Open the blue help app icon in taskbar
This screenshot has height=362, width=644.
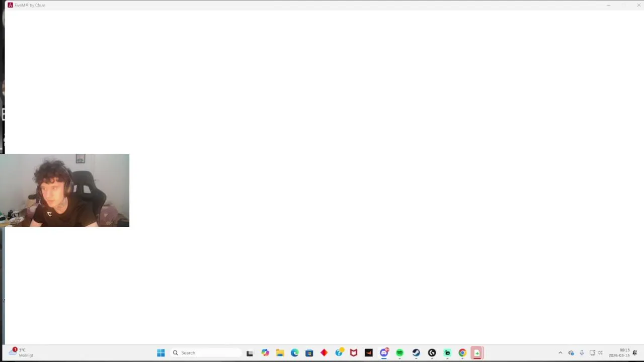pos(339,353)
